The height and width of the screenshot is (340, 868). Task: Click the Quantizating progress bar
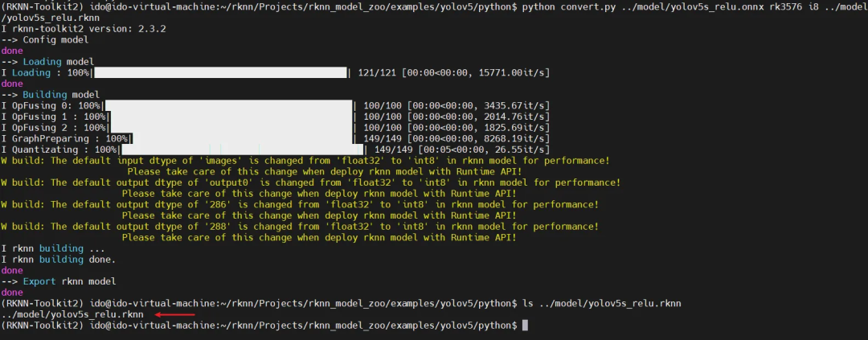243,150
